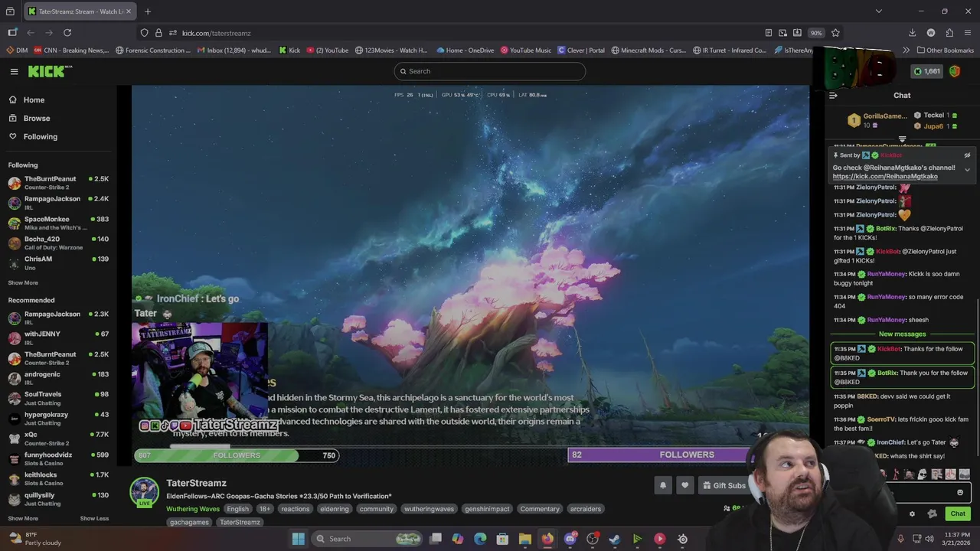Collapse the chat panel icon
The image size is (980, 551).
[x=833, y=96]
